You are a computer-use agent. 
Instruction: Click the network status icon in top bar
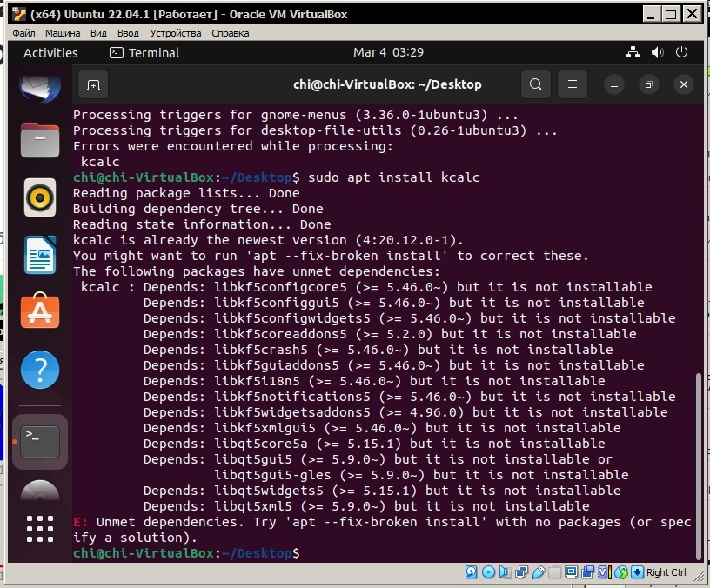633,52
